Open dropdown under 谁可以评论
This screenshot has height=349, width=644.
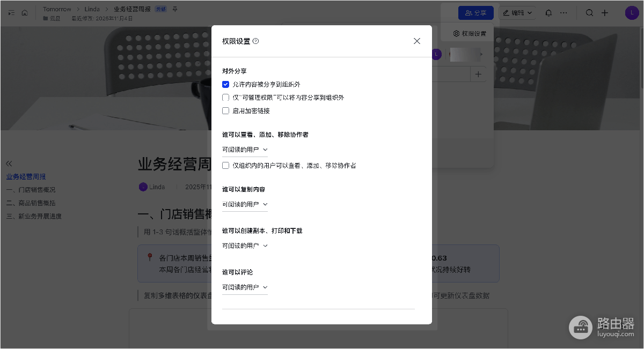[245, 287]
